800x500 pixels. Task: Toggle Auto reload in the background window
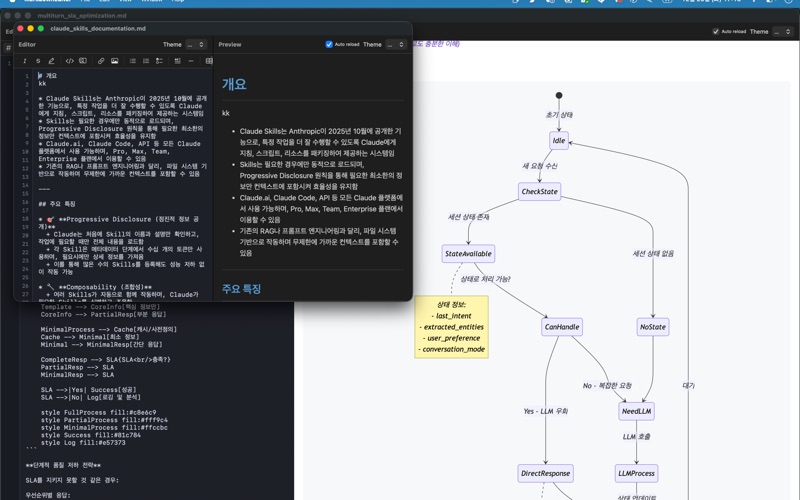(716, 32)
